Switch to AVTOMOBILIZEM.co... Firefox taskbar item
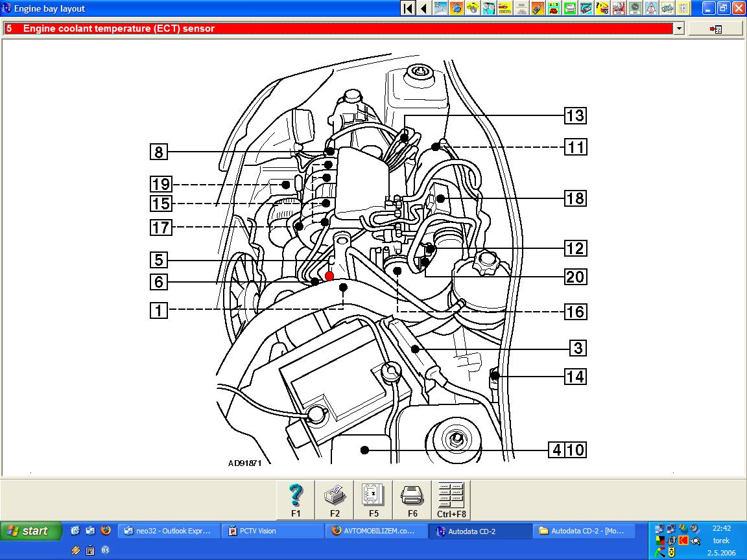The height and width of the screenshot is (560, 747). (x=376, y=531)
